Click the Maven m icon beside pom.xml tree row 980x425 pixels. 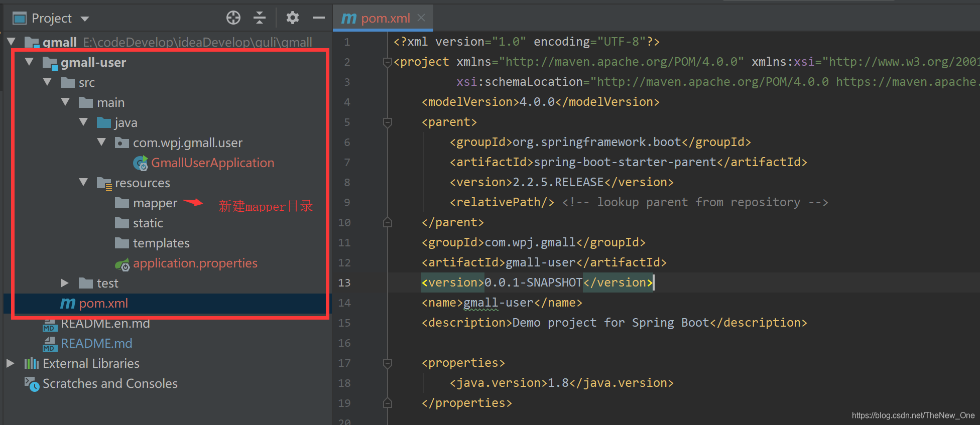68,304
